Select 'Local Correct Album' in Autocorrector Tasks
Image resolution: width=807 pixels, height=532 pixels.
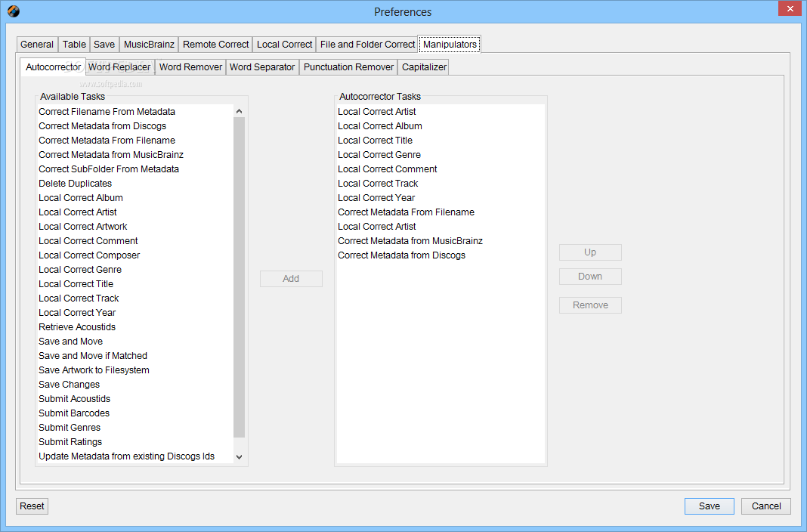click(441, 126)
